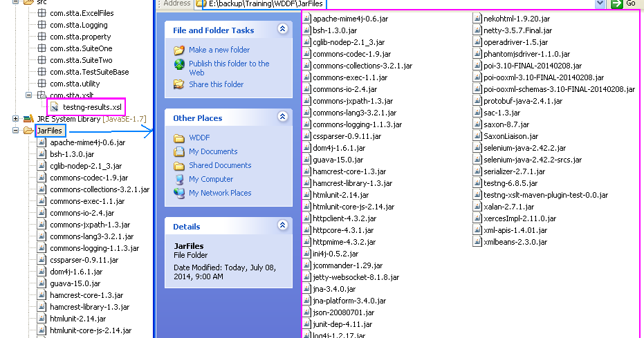The image size is (644, 338).
Task: Select com.stta.SuiteOne package
Action: pyautogui.click(x=81, y=48)
